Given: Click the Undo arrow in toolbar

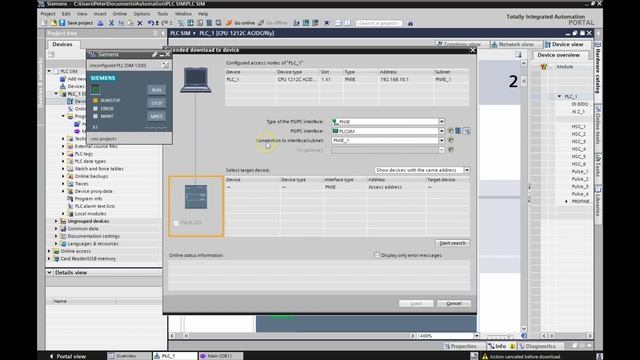Looking at the screenshot, I should click(151, 23).
